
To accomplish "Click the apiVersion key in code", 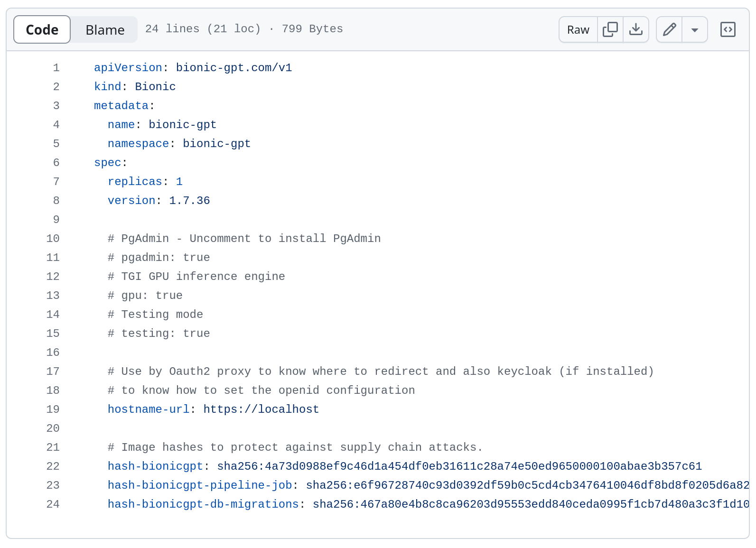I will coord(128,68).
